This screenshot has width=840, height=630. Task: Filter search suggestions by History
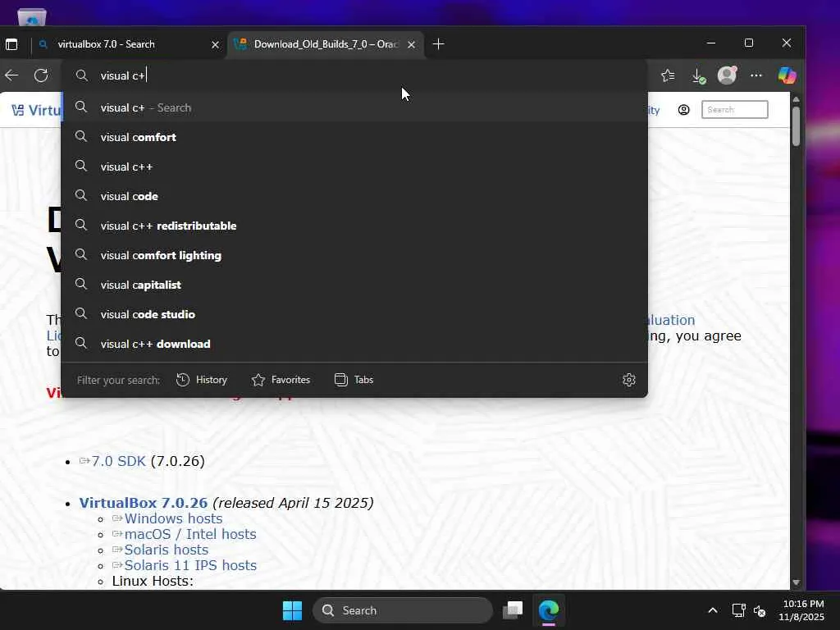[202, 380]
